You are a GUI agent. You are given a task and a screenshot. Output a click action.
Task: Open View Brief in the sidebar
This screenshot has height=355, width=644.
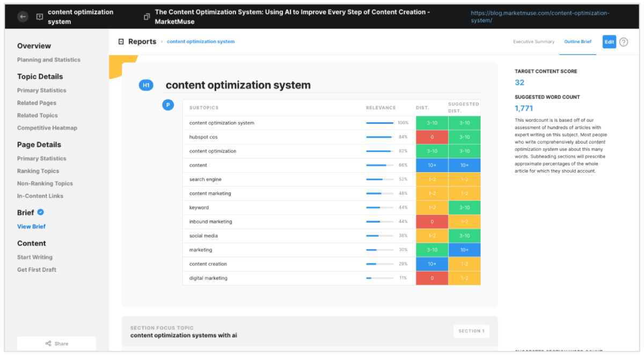[31, 226]
